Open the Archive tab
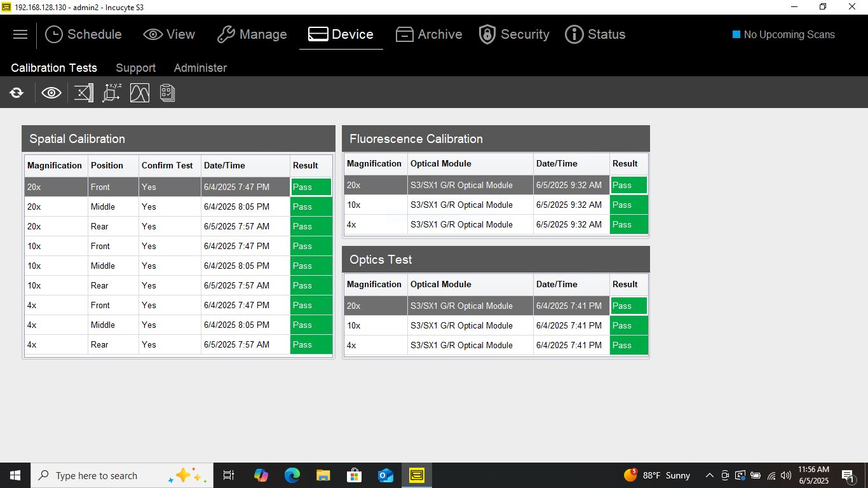Image resolution: width=868 pixels, height=488 pixels. [x=429, y=34]
